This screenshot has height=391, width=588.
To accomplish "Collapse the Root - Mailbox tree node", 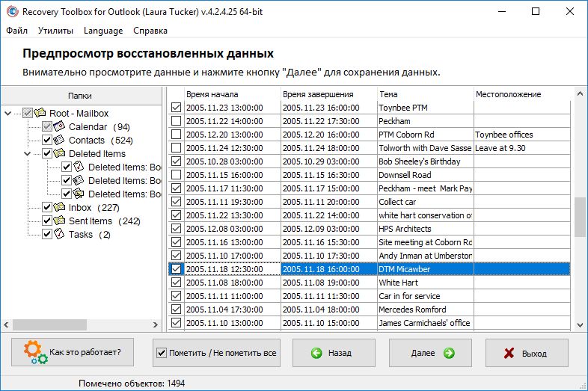I will point(8,113).
